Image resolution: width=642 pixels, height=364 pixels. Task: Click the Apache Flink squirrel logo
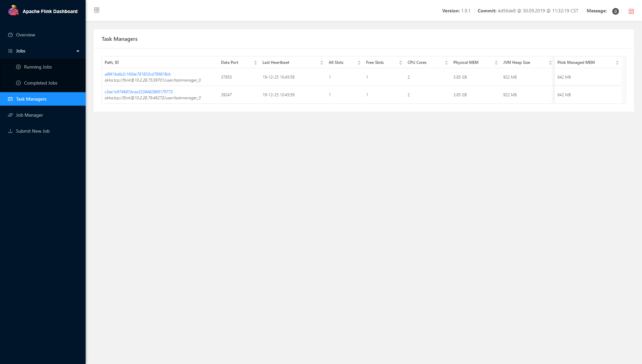pyautogui.click(x=13, y=10)
